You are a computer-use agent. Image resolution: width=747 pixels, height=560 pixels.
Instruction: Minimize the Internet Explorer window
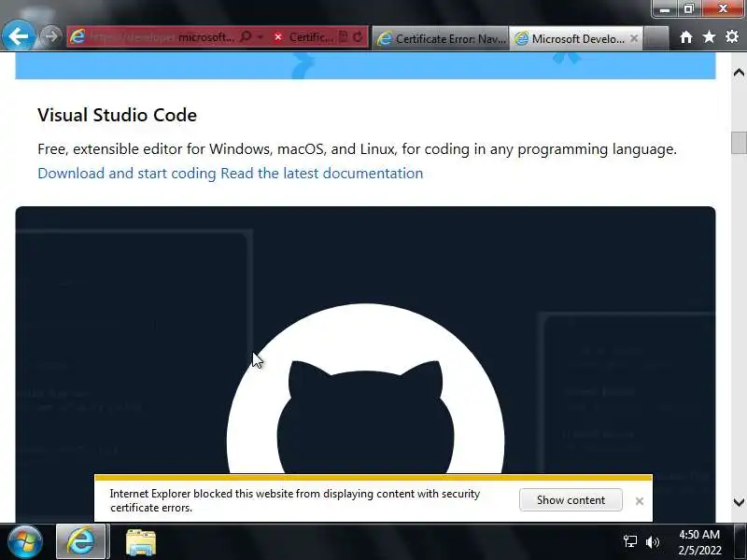click(x=665, y=8)
